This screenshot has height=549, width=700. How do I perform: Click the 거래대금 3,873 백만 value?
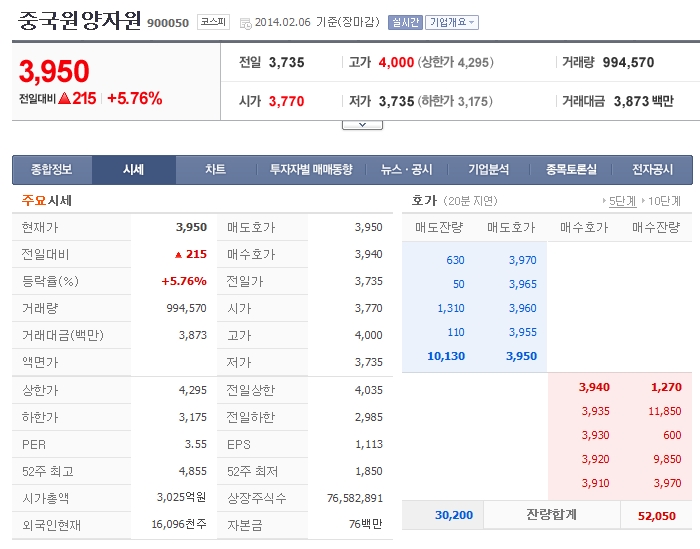tap(643, 101)
